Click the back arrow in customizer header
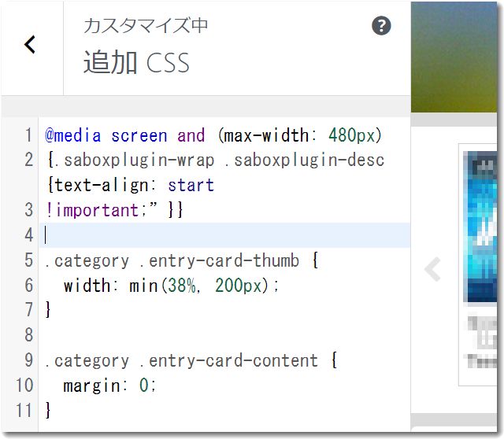Screen dimensions: 504x439 pyautogui.click(x=30, y=46)
